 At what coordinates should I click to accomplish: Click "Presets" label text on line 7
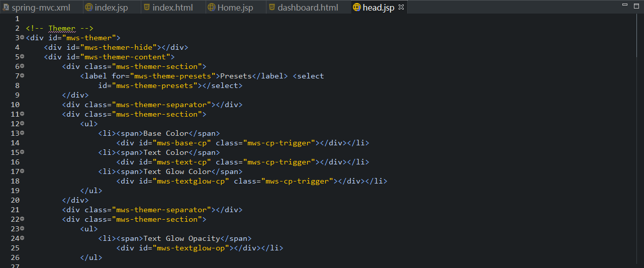(236, 76)
